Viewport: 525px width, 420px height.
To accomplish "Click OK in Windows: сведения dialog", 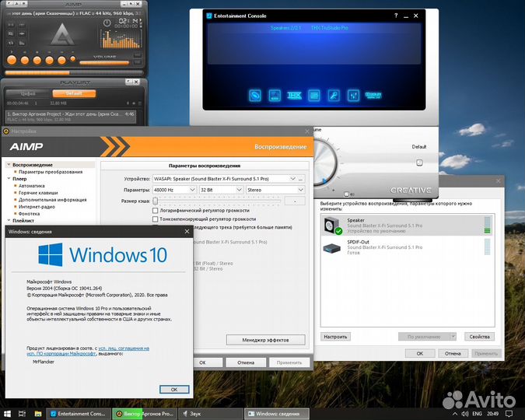I will [174, 390].
